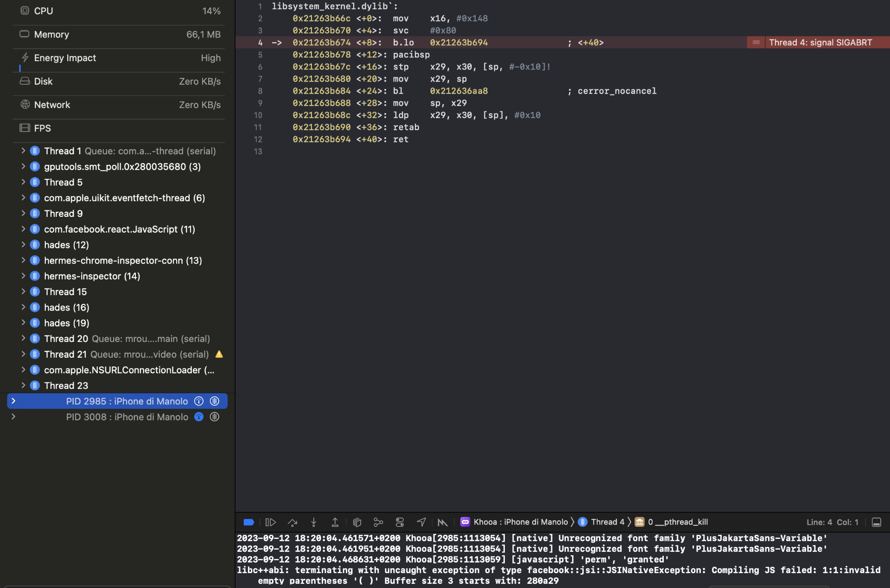Pause process PID 3008 using its pause control

tap(214, 417)
